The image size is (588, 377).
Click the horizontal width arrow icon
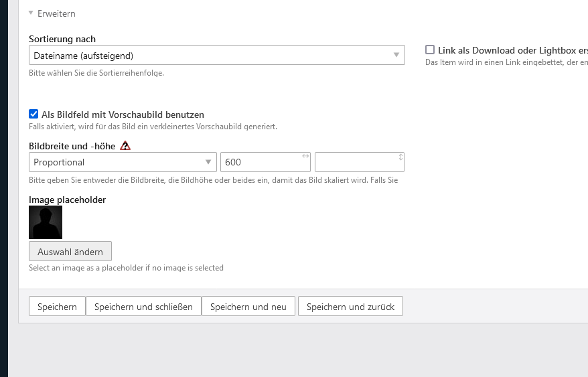point(305,156)
